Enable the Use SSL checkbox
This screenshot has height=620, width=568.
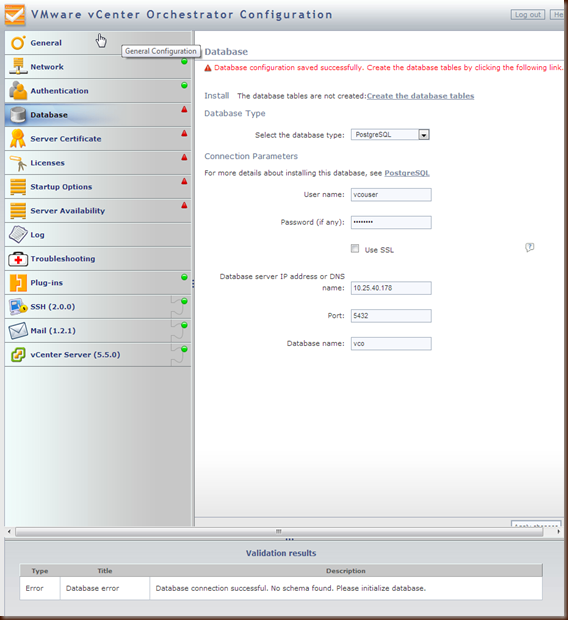[x=355, y=248]
